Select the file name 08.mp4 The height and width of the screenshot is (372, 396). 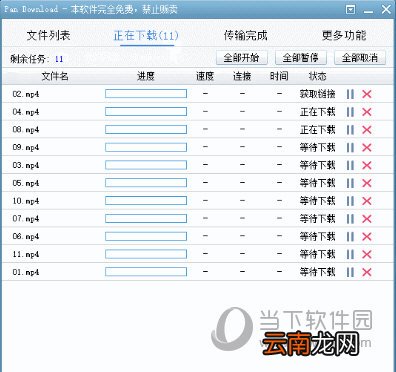point(26,130)
